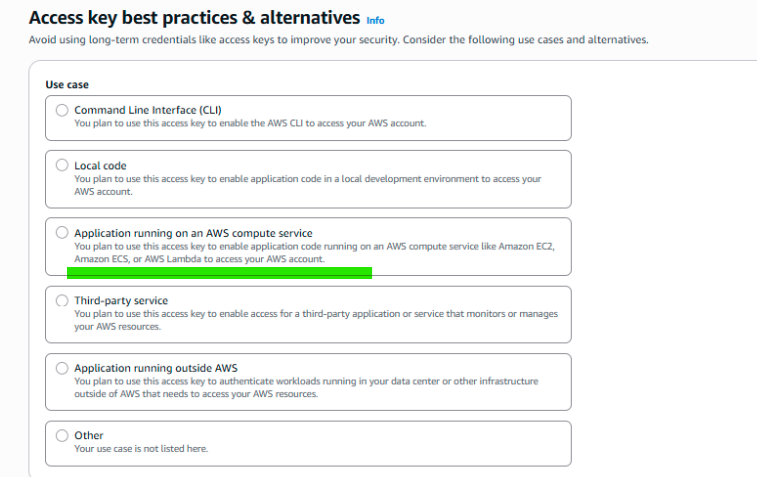Click 'Your use case is not listed here' text
The width and height of the screenshot is (757, 477).
pos(141,449)
